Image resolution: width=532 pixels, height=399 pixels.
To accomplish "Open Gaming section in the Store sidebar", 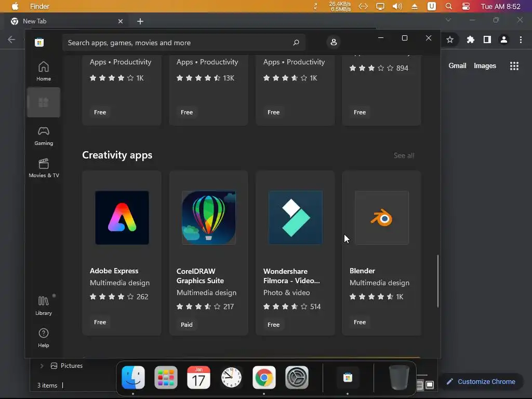I will [x=44, y=136].
